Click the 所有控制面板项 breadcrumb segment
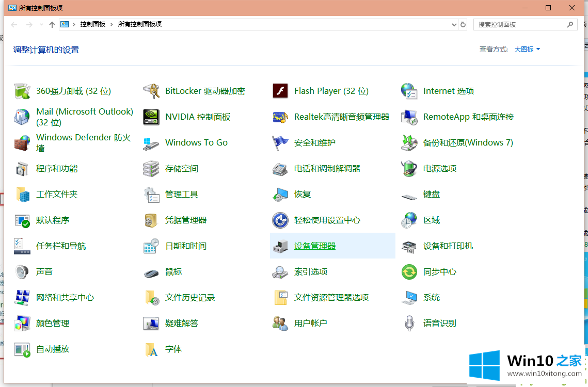Viewport: 588px width, 387px height. (139, 24)
